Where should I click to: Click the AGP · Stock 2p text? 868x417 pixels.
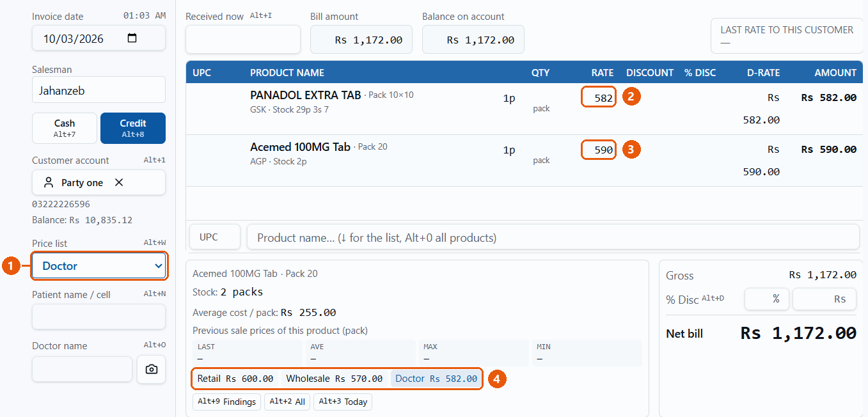278,161
